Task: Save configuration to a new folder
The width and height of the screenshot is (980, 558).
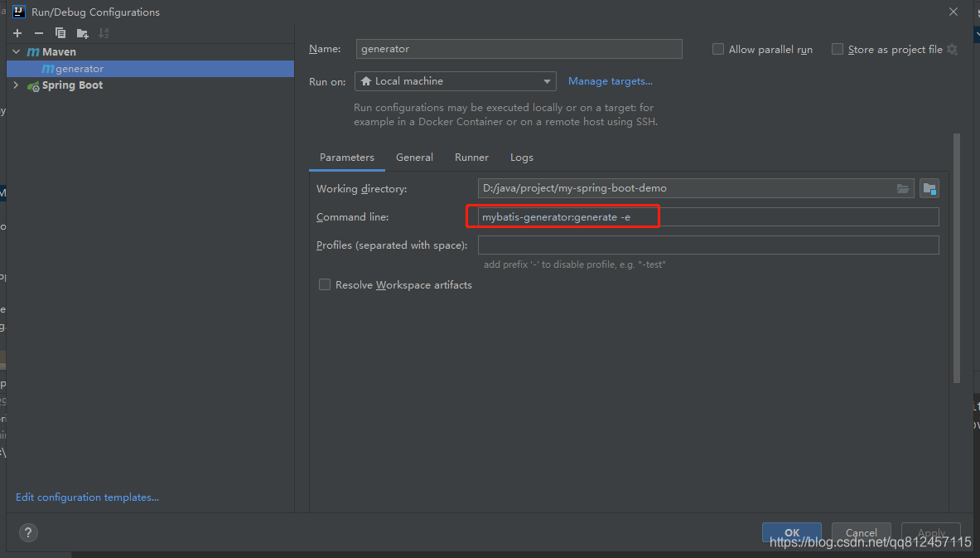Action: tap(82, 33)
